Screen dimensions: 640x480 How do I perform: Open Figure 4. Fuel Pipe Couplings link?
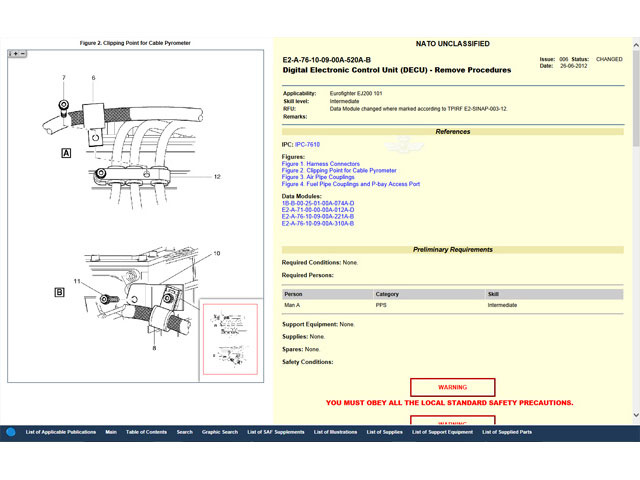[x=350, y=184]
